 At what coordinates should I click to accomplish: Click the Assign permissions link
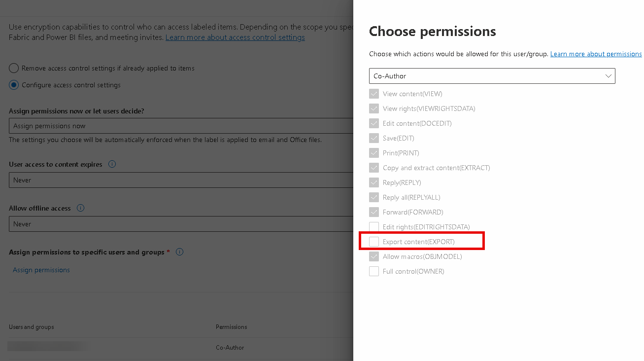click(x=41, y=270)
